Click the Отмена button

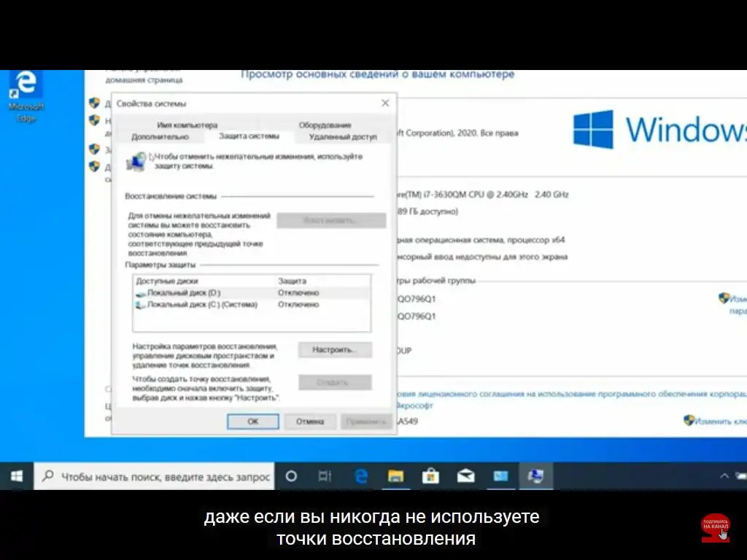(310, 421)
